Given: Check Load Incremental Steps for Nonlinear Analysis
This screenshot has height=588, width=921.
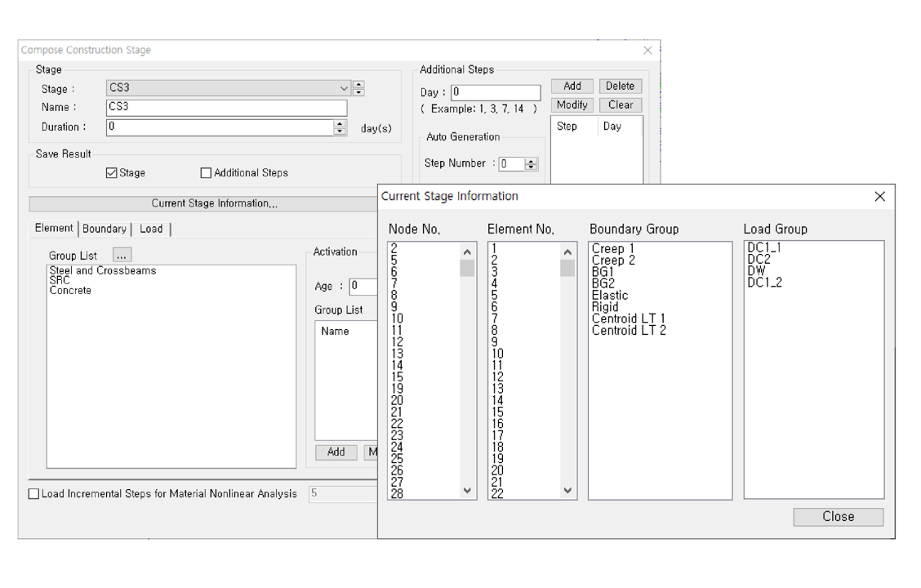Looking at the screenshot, I should tap(33, 494).
